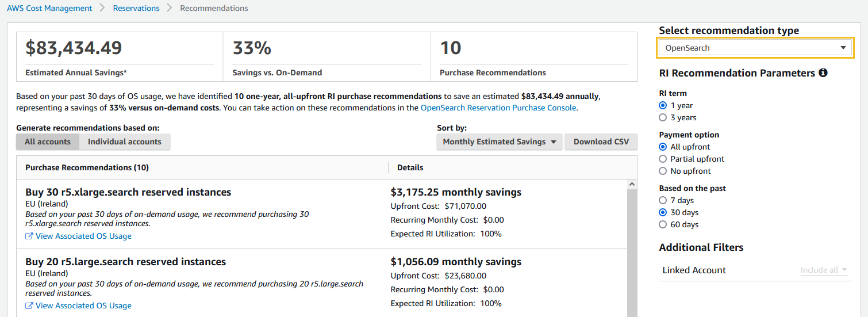
Task: Open the Linked Account Include all dropdown
Action: [824, 270]
